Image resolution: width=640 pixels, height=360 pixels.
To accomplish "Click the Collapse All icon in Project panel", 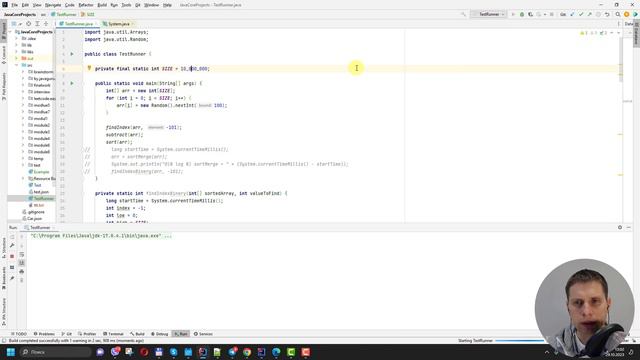I will coord(46,24).
